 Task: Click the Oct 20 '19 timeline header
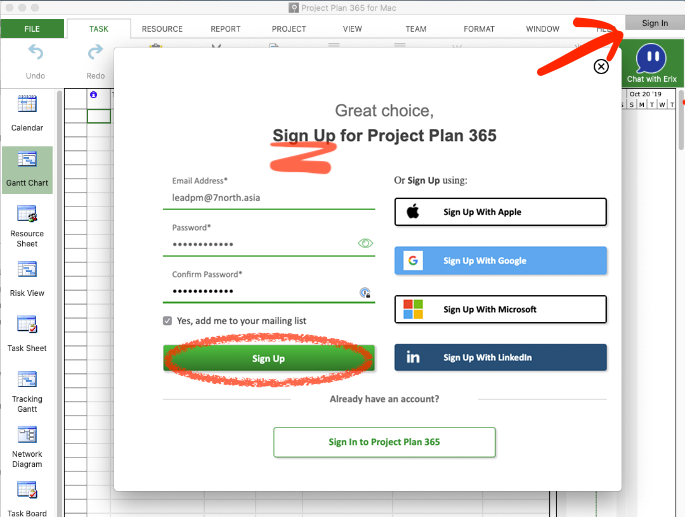coord(645,94)
